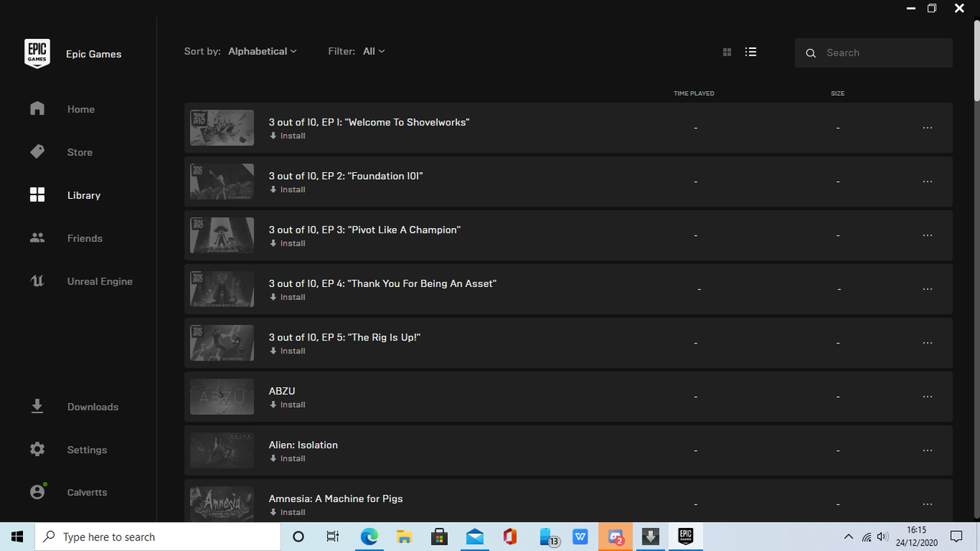The image size is (980, 551).
Task: Click the Alien: Isolation thumbnail
Action: click(222, 450)
